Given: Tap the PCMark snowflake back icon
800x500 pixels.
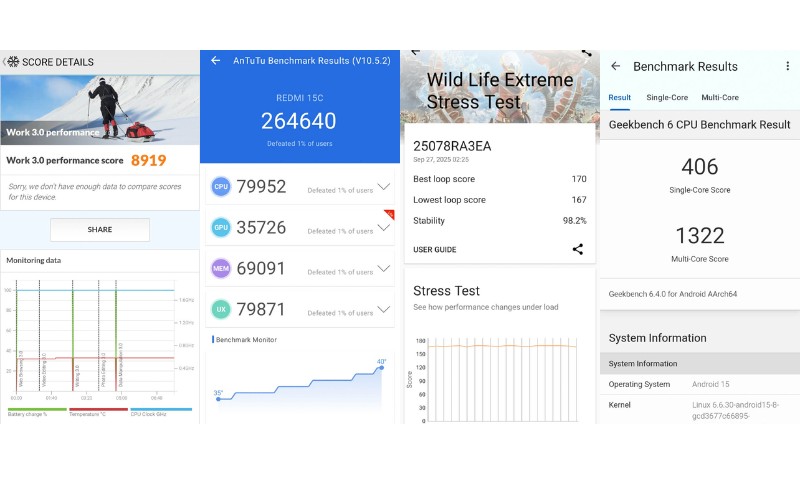Looking at the screenshot, I should pyautogui.click(x=12, y=62).
